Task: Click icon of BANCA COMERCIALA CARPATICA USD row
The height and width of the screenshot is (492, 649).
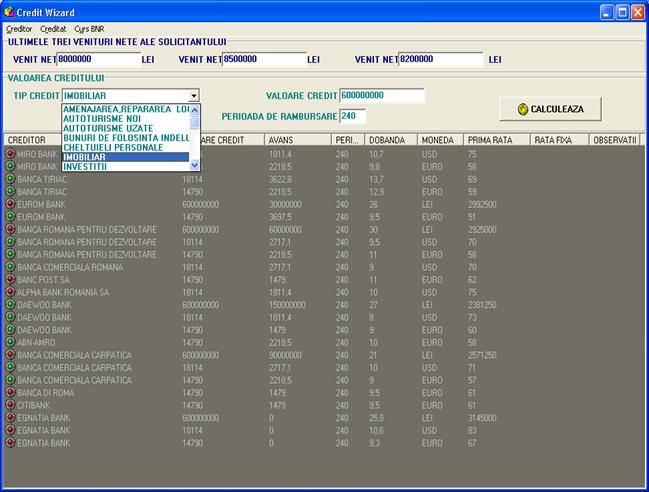Action: click(10, 367)
